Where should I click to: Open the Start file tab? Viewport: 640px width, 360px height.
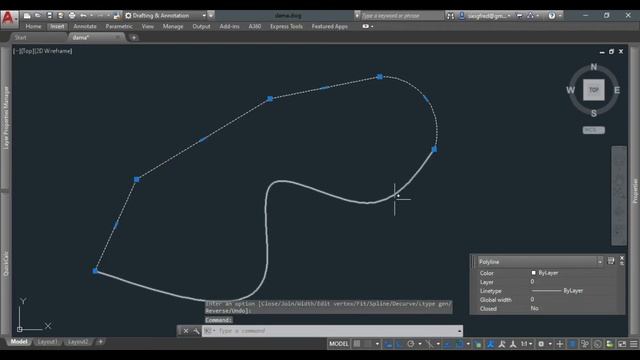(x=20, y=38)
